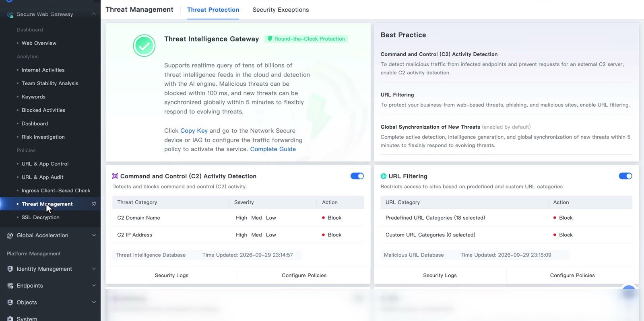
Task: Expand the Objects section chevron
Action: 94,302
